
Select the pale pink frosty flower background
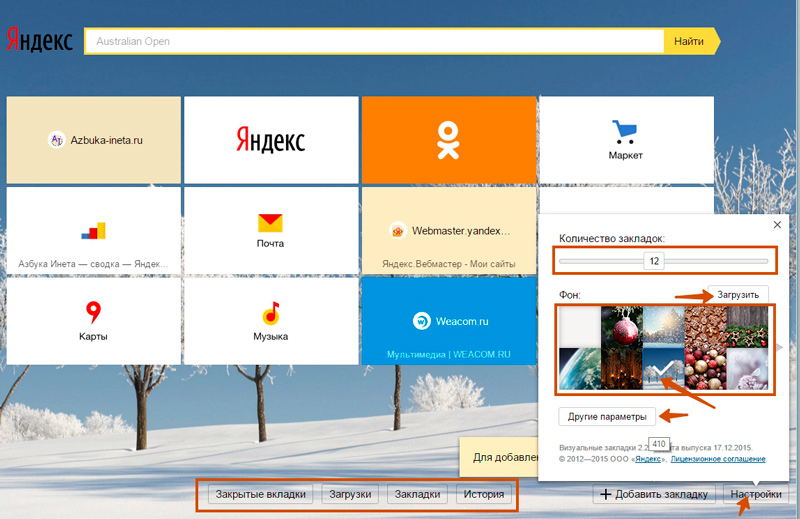(747, 368)
